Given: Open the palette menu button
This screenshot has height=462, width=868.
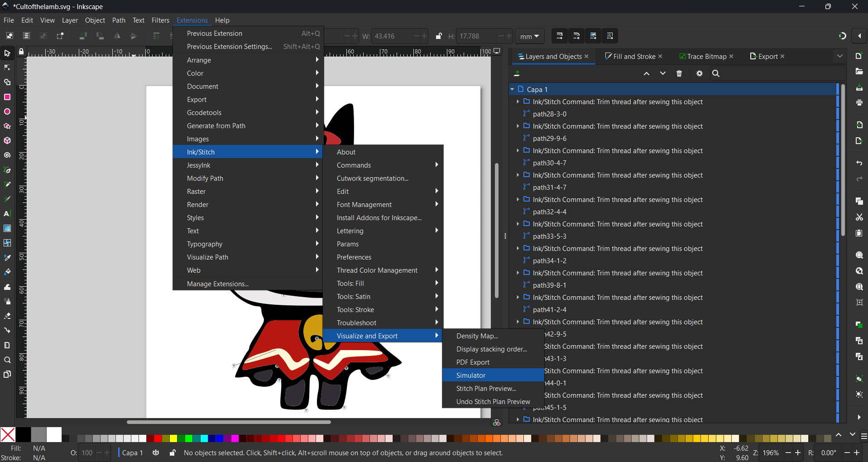Looking at the screenshot, I should 864,437.
